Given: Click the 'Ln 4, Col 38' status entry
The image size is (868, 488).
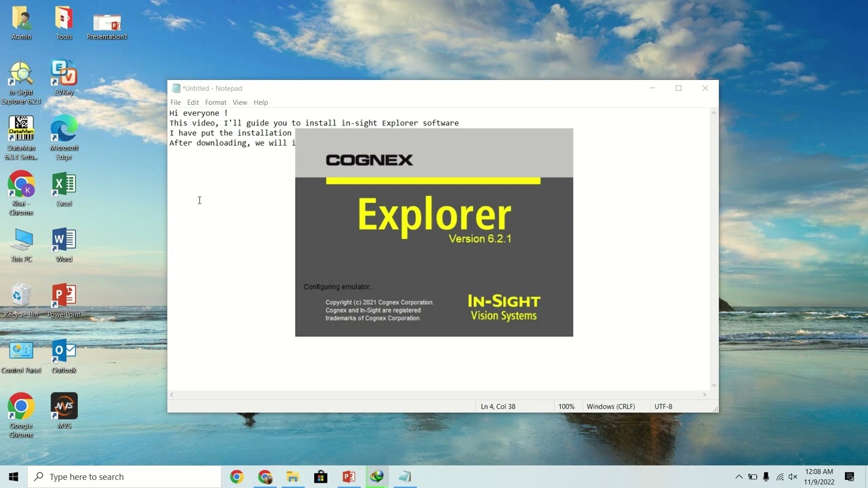Looking at the screenshot, I should point(498,407).
